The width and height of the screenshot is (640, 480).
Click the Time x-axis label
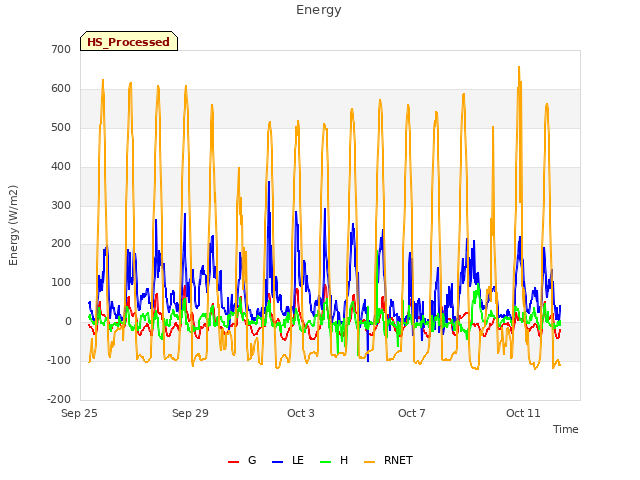565,429
